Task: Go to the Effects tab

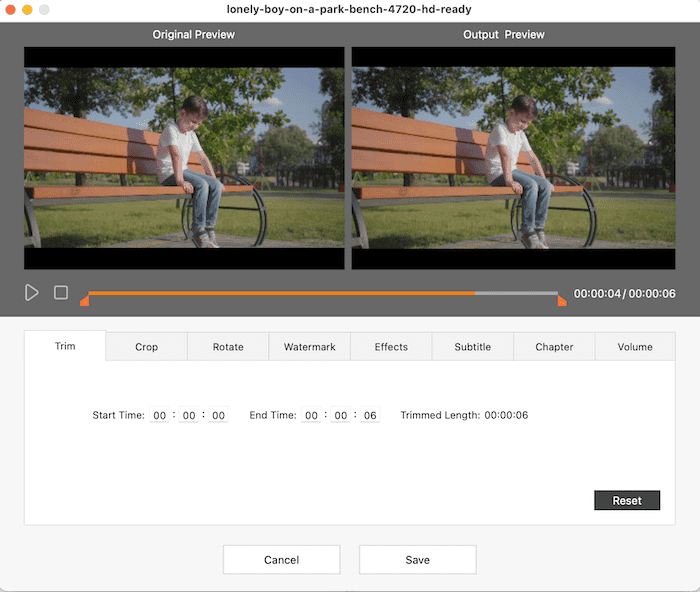Action: coord(391,347)
